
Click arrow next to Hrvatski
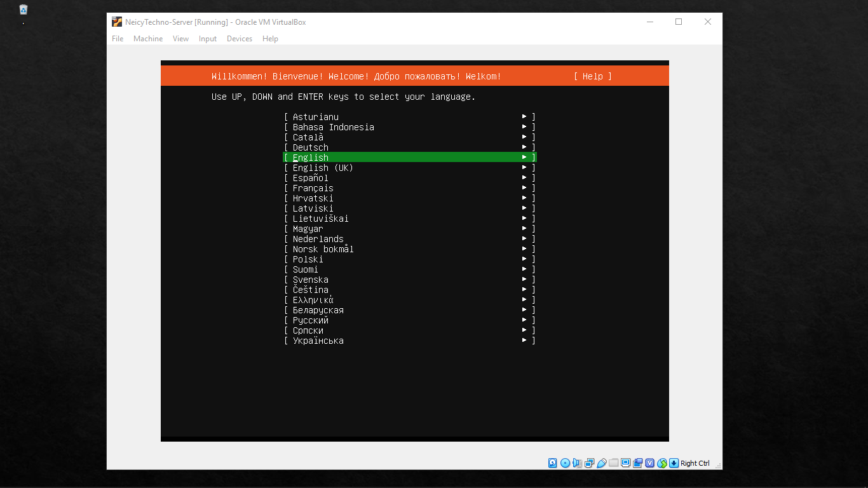pyautogui.click(x=524, y=198)
